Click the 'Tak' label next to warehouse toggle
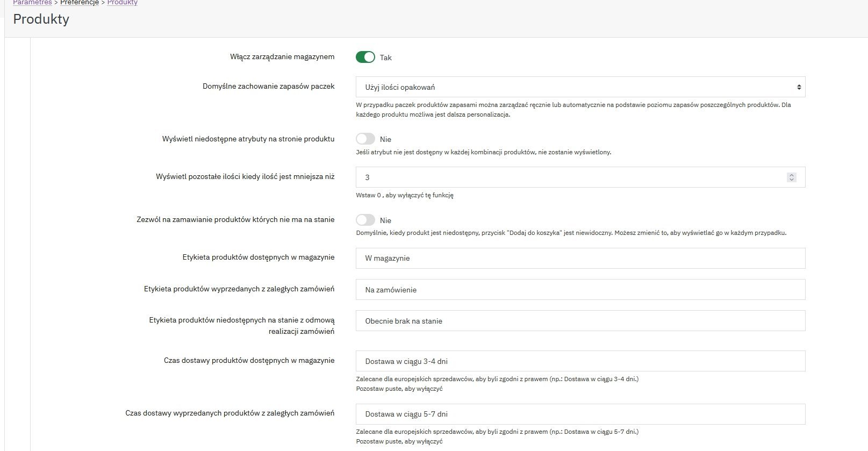Screen dimensions: 868x451 point(386,58)
